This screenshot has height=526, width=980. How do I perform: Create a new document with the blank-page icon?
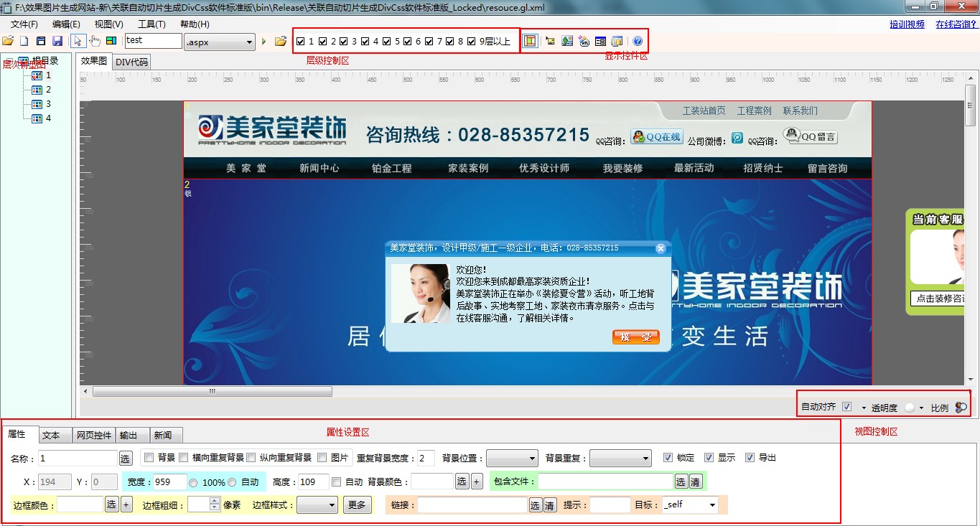tap(24, 41)
